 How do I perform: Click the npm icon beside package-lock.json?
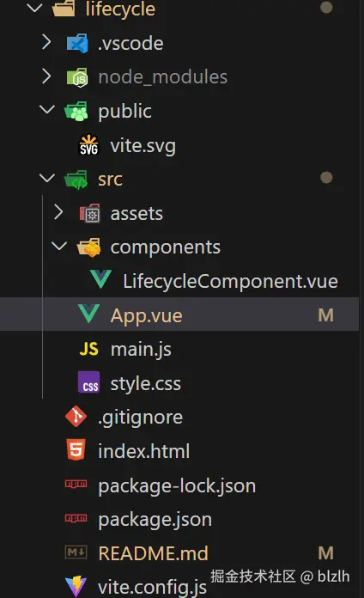(x=76, y=485)
